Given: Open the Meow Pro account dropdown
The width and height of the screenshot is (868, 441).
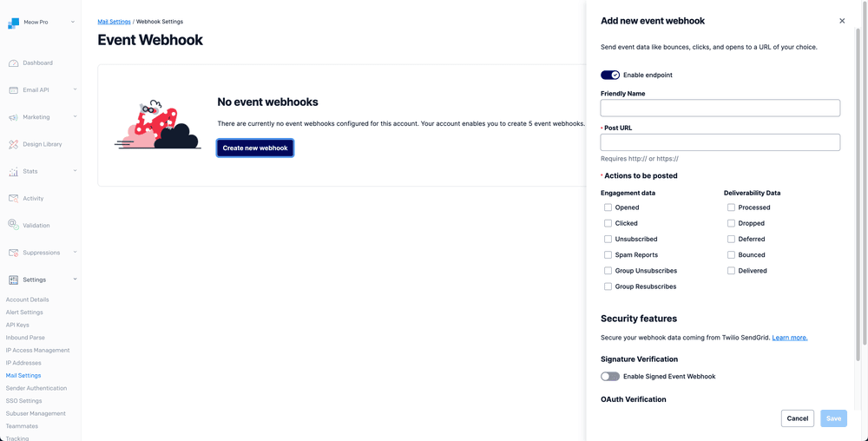Looking at the screenshot, I should [73, 22].
